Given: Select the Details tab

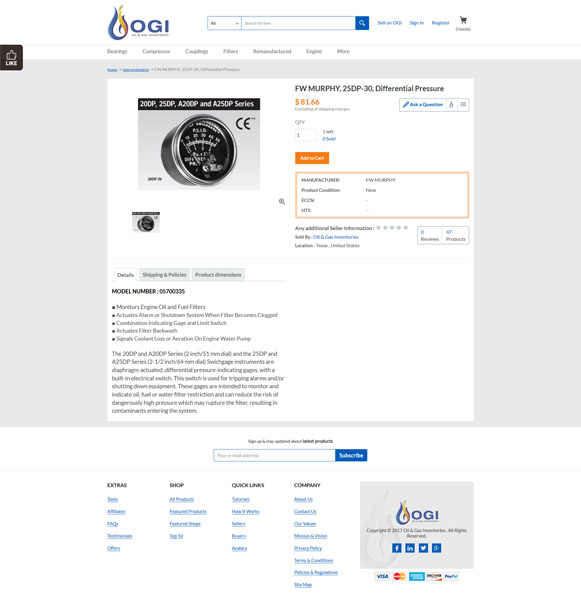Looking at the screenshot, I should pos(126,275).
